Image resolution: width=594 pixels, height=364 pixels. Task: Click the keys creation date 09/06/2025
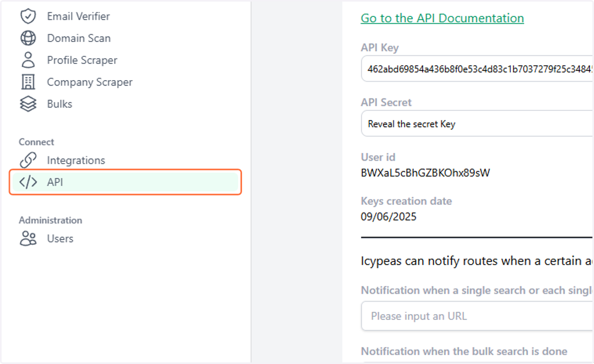(389, 217)
